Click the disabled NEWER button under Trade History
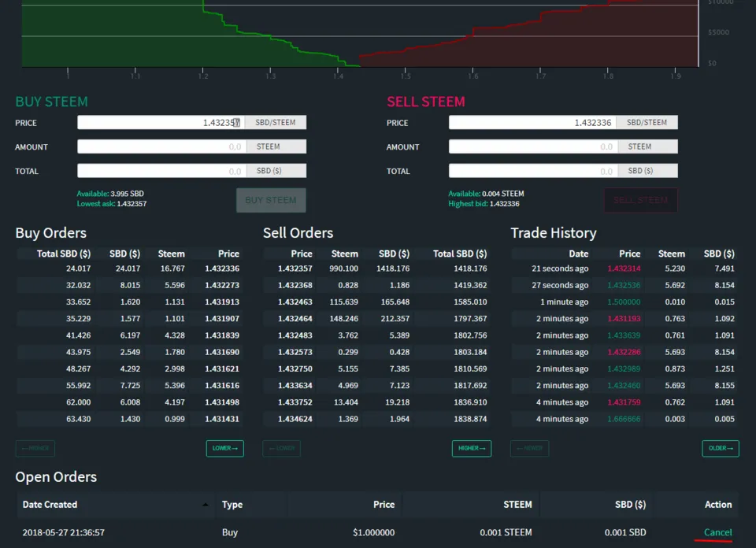Image resolution: width=756 pixels, height=548 pixels. (x=529, y=448)
